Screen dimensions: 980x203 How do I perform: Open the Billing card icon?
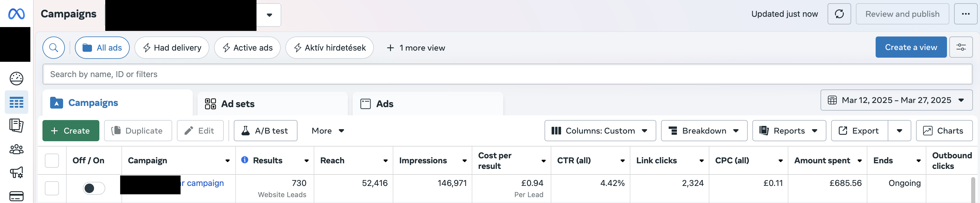pyautogui.click(x=16, y=196)
